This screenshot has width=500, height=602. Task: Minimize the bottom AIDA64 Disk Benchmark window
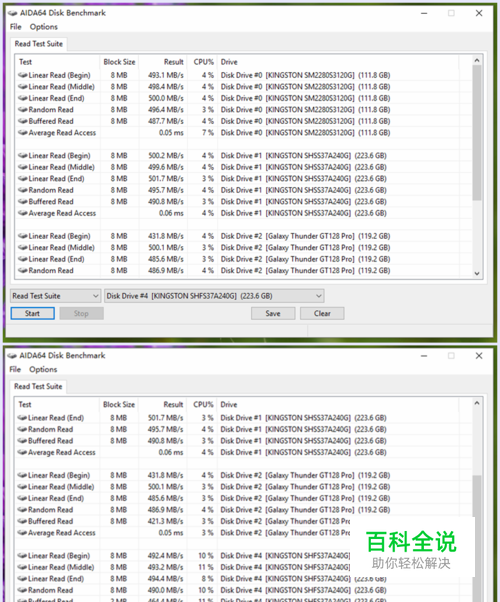pos(424,356)
